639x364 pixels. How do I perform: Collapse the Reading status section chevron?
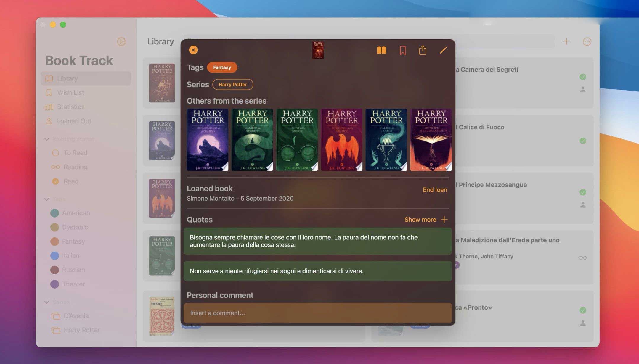pyautogui.click(x=47, y=139)
